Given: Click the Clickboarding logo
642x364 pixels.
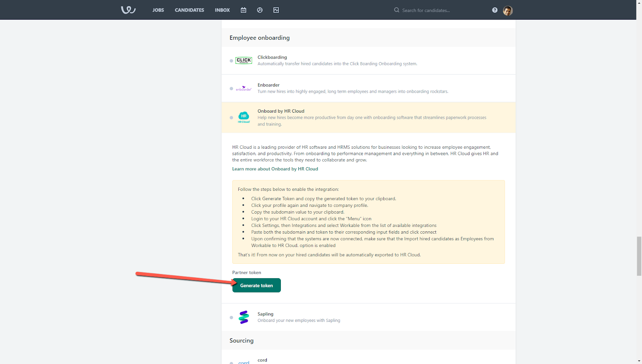Looking at the screenshot, I should point(244,61).
